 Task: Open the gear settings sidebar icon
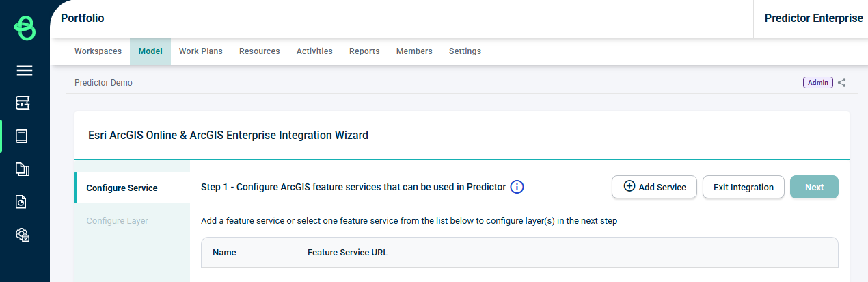(23, 235)
